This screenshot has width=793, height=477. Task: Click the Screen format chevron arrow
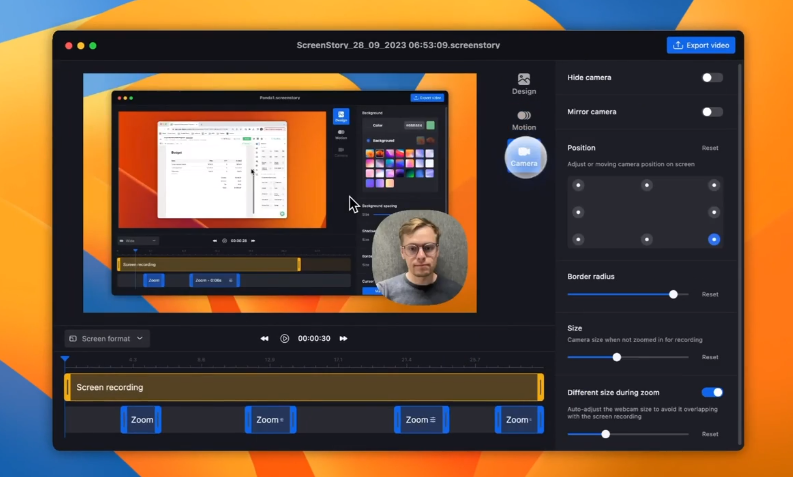[x=140, y=338]
